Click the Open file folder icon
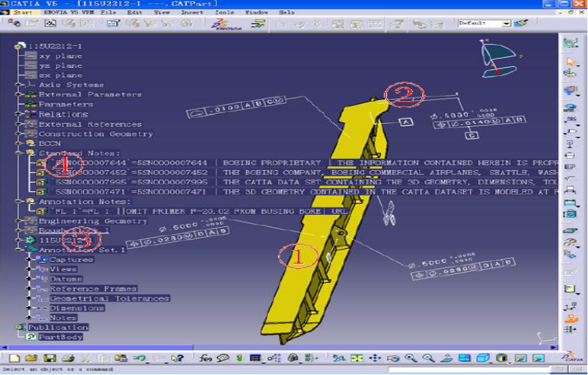Viewport: 588px width, 375px height. click(31, 358)
